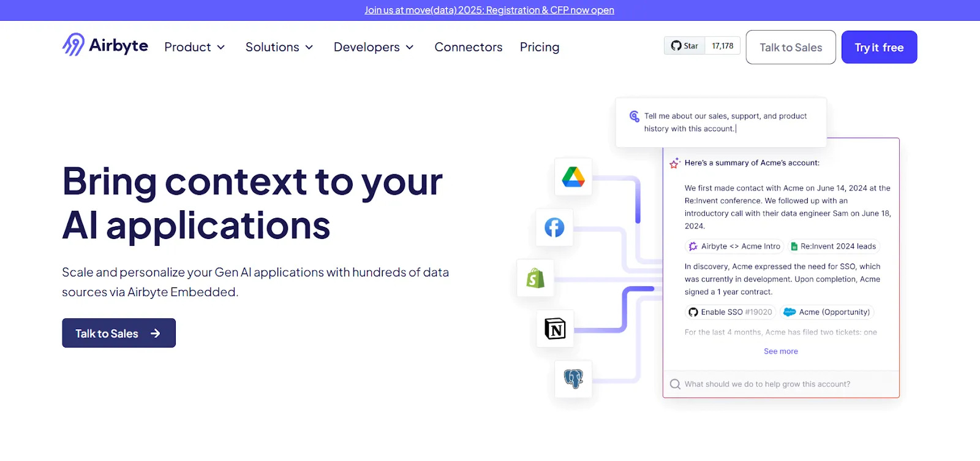Click the Airbyte logo
The height and width of the screenshot is (461, 980).
click(x=105, y=45)
